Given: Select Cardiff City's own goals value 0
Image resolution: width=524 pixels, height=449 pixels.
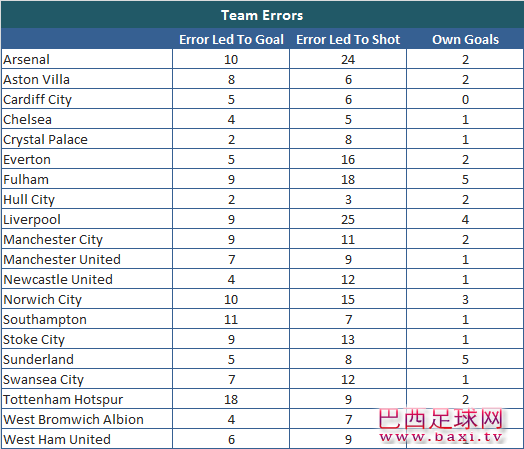Looking at the screenshot, I should click(x=465, y=99).
